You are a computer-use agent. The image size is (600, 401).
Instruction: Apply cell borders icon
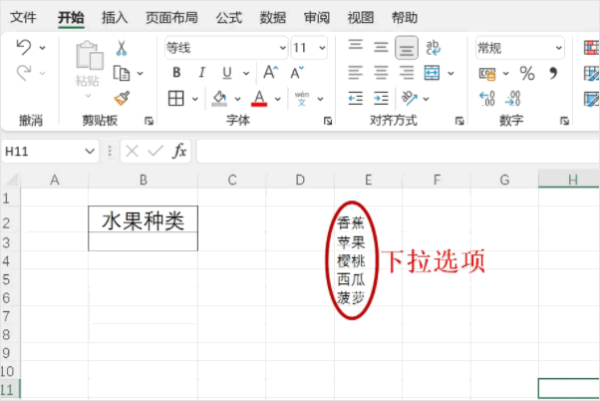176,98
